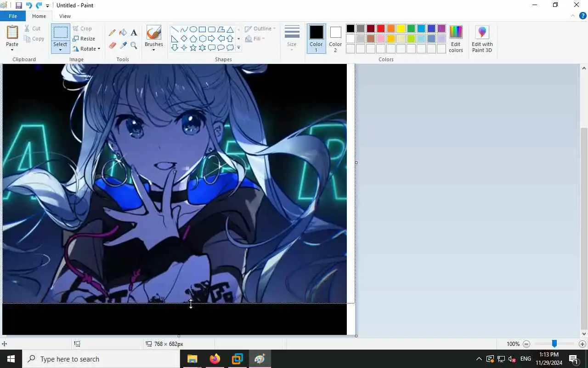Choose the purple palette swatch
Viewport: 588px width, 368px height.
click(x=441, y=29)
